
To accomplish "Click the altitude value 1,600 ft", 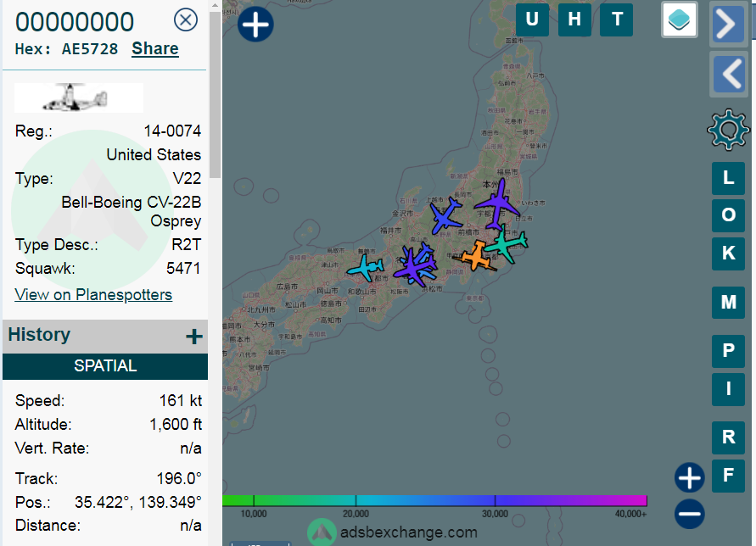I will (176, 425).
